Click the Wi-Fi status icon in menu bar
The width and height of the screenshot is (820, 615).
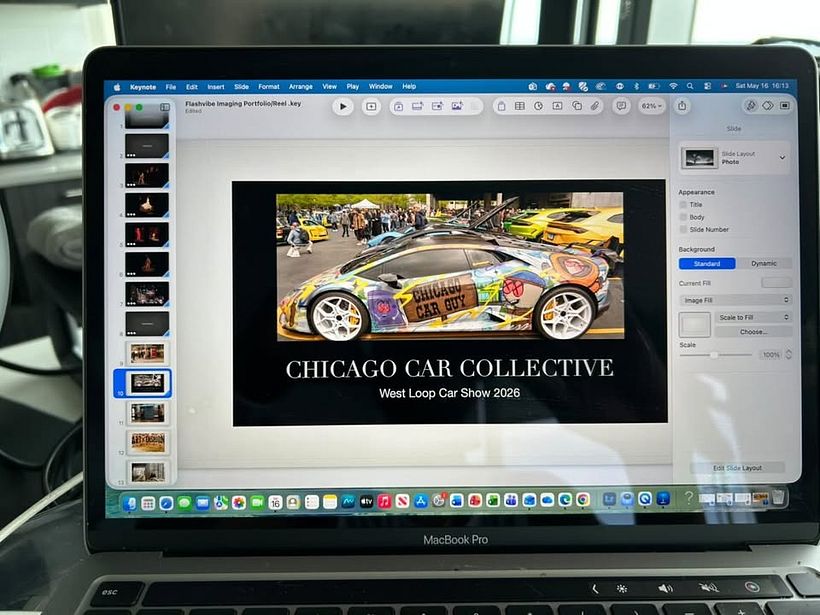674,86
